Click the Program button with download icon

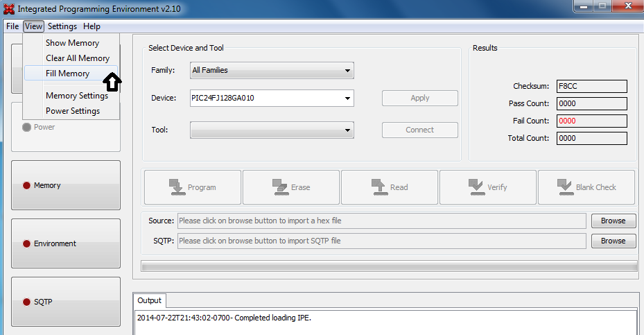click(x=192, y=187)
